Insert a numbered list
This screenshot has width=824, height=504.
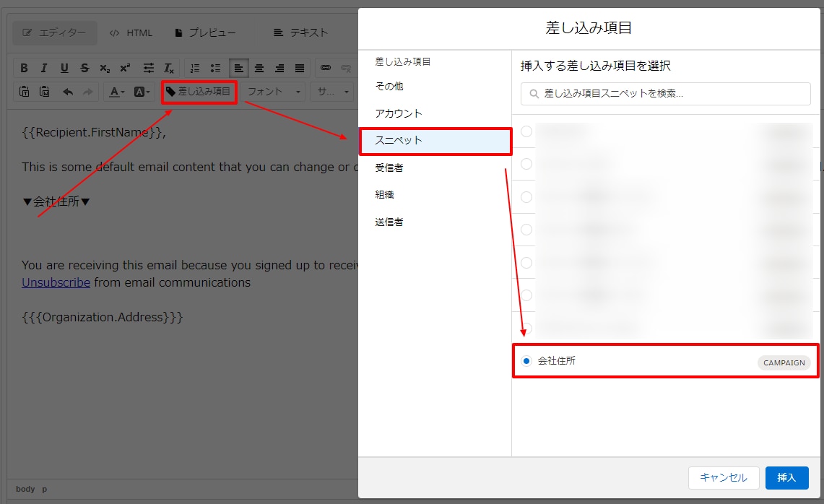coord(195,68)
